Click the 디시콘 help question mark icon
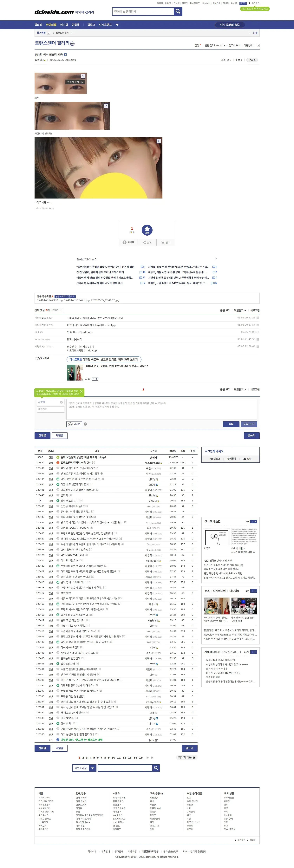 pyautogui.click(x=85, y=424)
